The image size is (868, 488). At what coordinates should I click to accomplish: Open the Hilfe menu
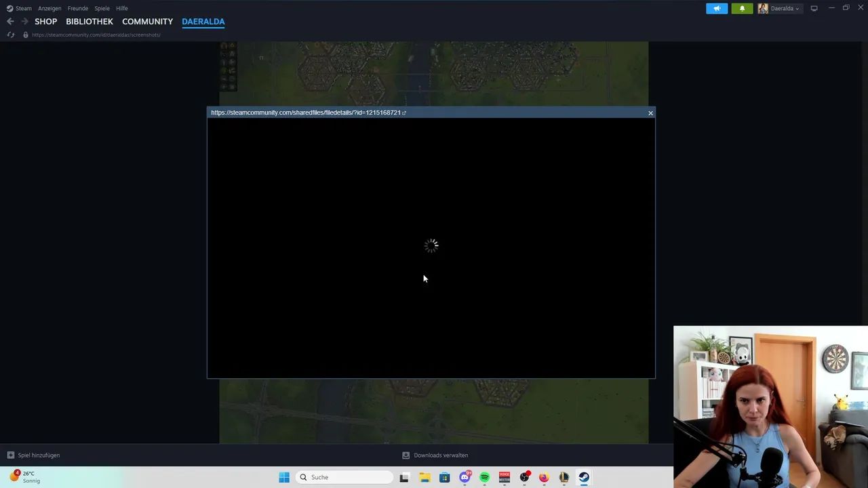coord(122,8)
